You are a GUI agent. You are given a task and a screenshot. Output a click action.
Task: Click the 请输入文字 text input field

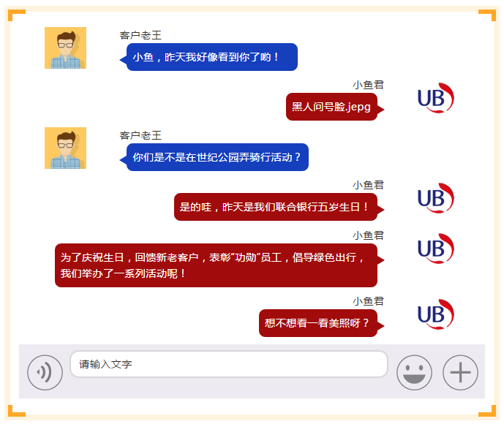pyautogui.click(x=229, y=364)
